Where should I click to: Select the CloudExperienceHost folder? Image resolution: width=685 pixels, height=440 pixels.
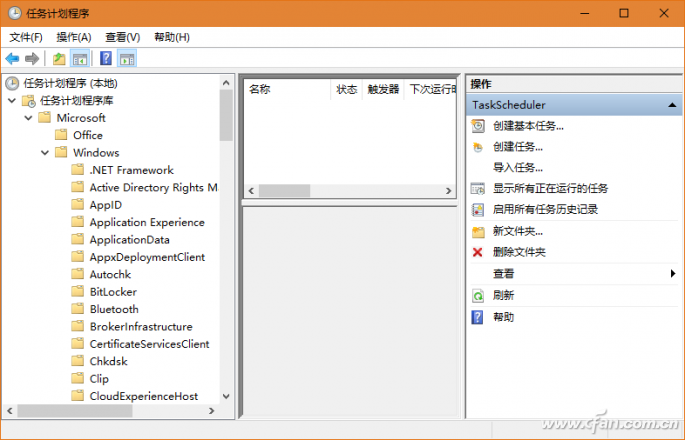pos(144,396)
